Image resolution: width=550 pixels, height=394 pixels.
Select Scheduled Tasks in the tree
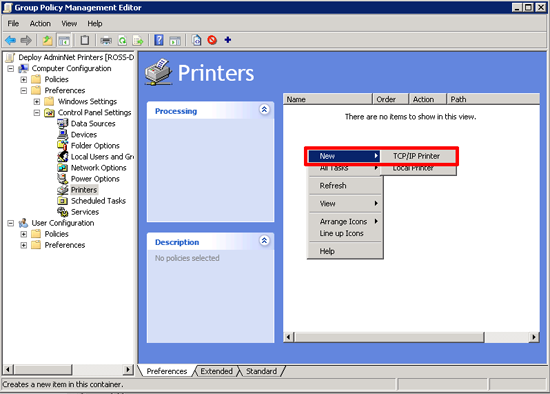pos(98,201)
